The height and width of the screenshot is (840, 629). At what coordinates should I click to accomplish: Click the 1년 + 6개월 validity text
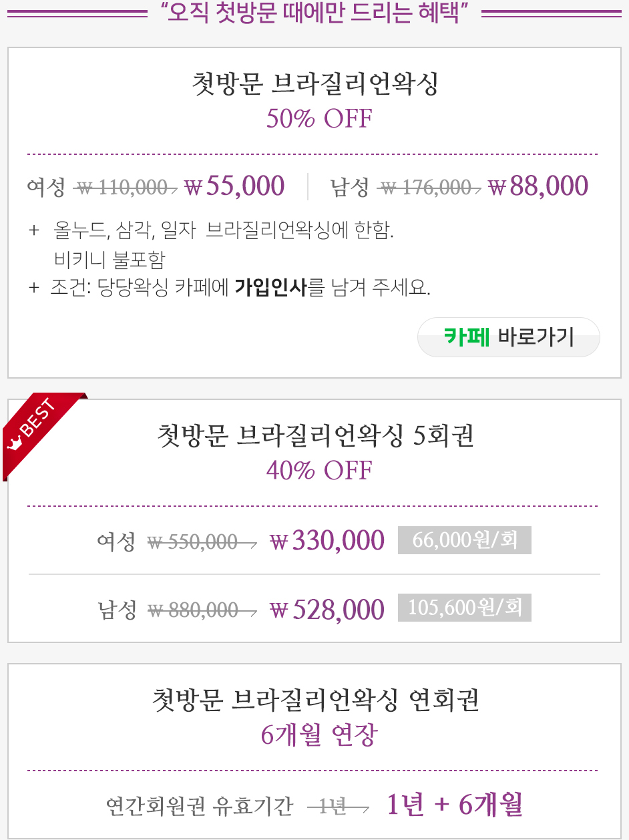(x=454, y=805)
